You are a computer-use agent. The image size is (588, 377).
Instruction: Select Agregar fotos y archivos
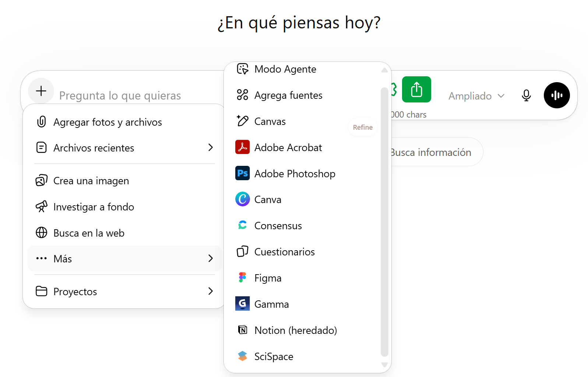(x=124, y=122)
